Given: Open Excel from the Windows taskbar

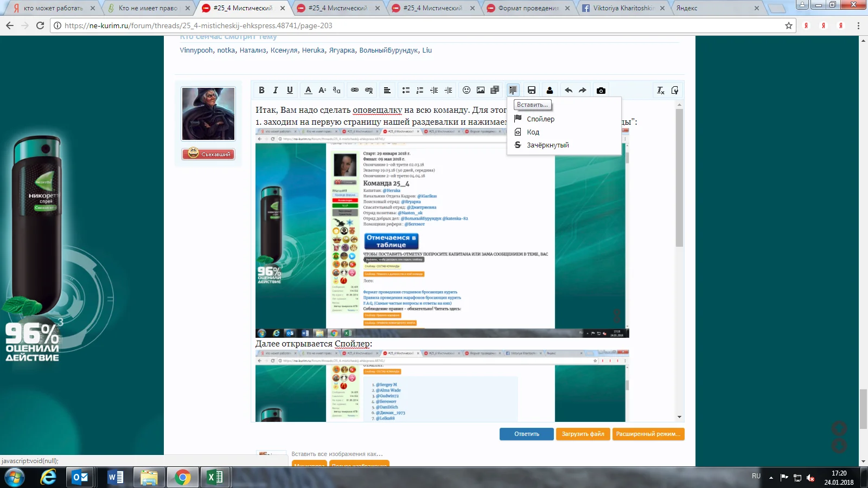Looking at the screenshot, I should point(215,477).
